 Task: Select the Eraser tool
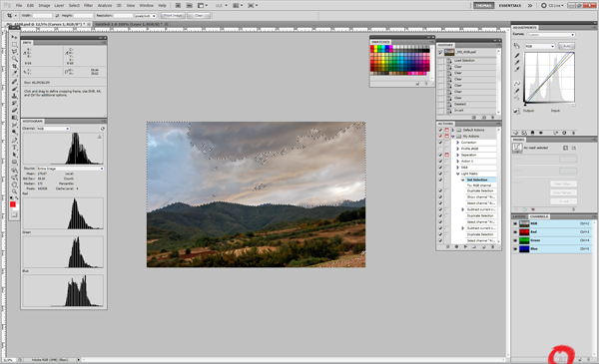point(14,111)
